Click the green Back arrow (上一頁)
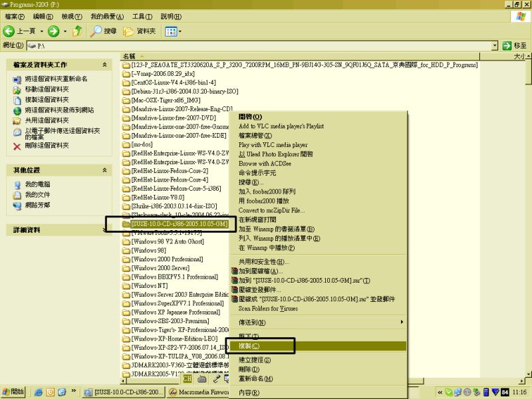 (x=9, y=31)
